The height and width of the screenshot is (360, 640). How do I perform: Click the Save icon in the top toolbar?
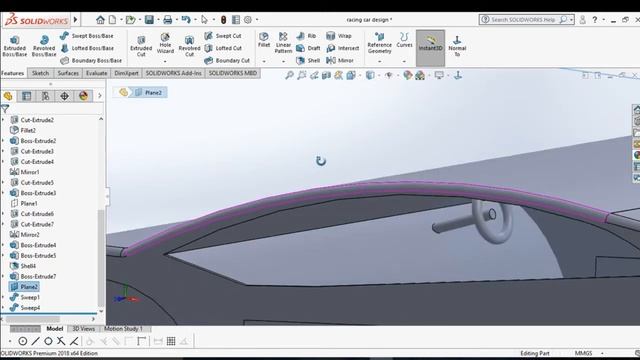[x=149, y=20]
